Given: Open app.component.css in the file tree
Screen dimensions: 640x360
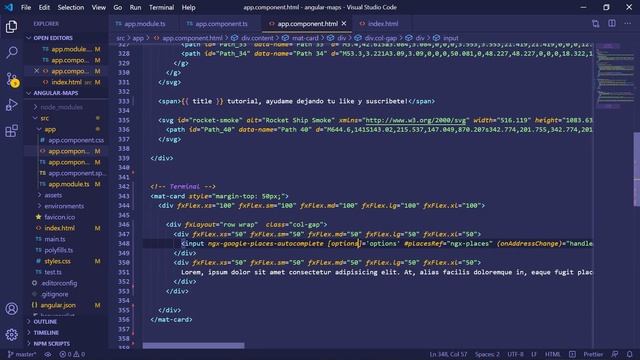Looking at the screenshot, I should pos(76,140).
